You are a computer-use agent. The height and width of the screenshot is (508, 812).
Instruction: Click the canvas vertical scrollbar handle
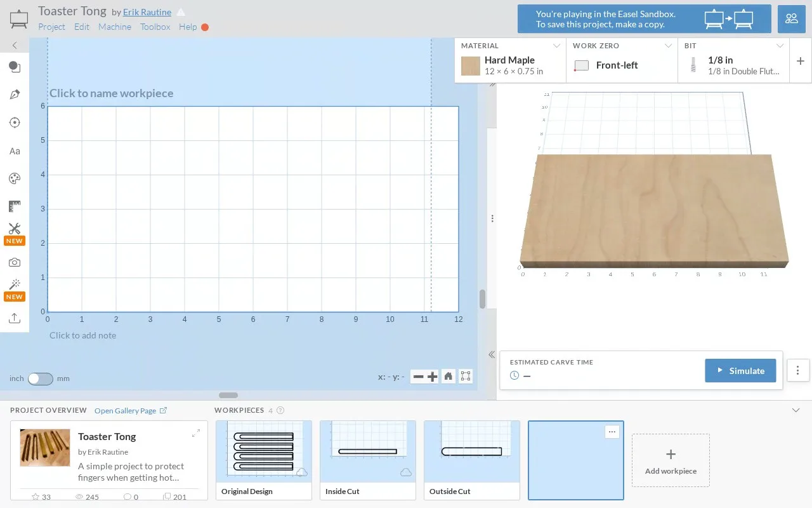[x=482, y=299]
